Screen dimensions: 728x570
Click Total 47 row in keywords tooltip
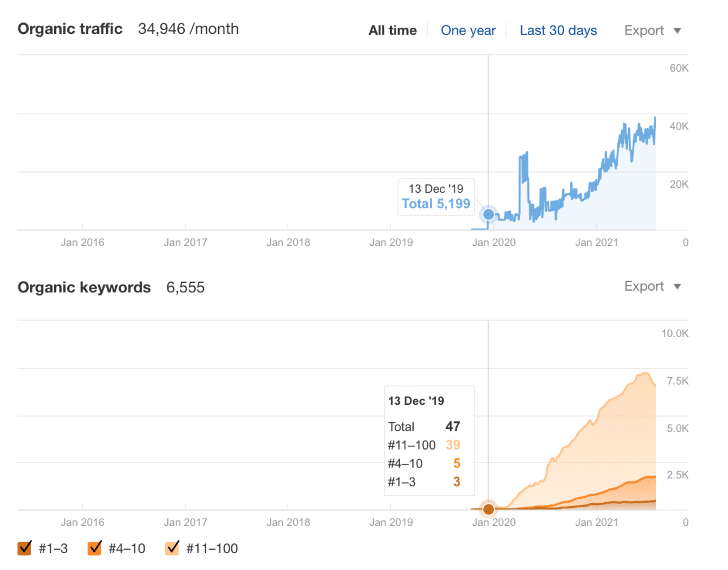point(424,426)
